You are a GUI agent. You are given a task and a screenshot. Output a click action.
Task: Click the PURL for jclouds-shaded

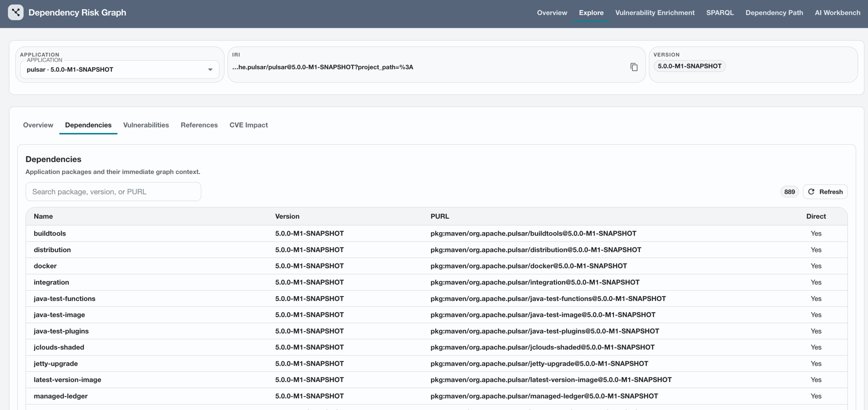tap(542, 347)
